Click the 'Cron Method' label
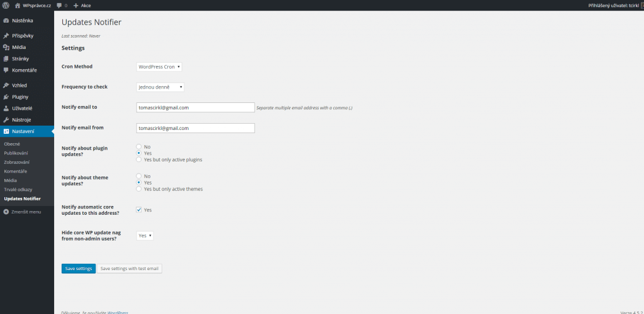Viewport: 644px width, 314px height. pos(77,67)
